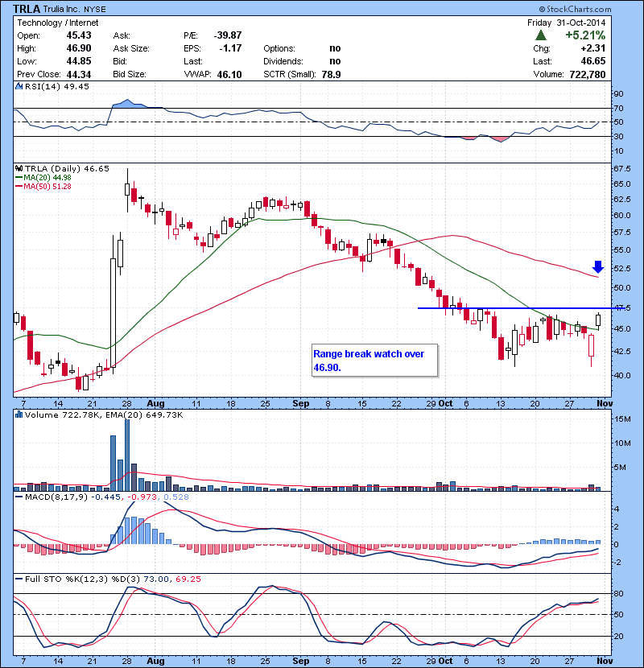Click the TRLA (Daily) 46.65 legend
Screen dimensions: 644x668
click(x=67, y=169)
